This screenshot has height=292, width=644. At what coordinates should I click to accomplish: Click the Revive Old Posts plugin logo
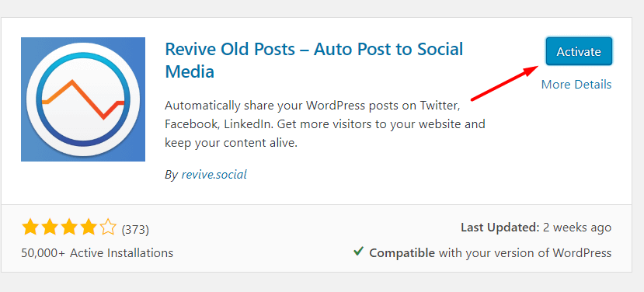click(83, 99)
